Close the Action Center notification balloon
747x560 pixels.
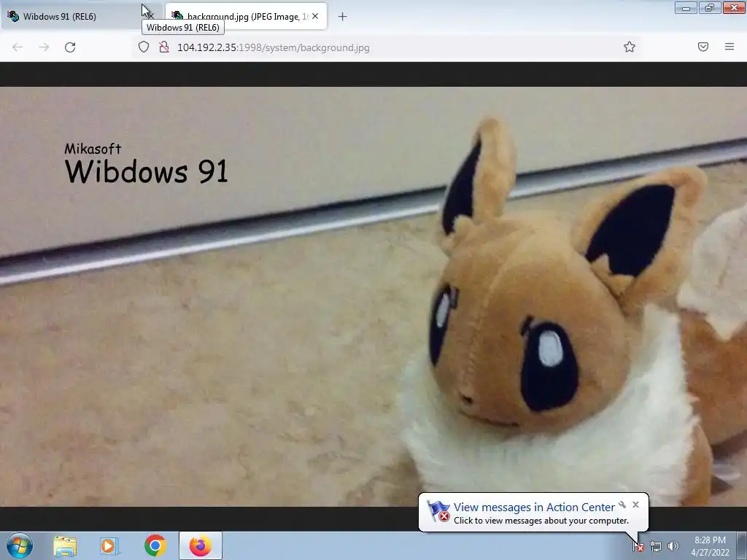635,505
